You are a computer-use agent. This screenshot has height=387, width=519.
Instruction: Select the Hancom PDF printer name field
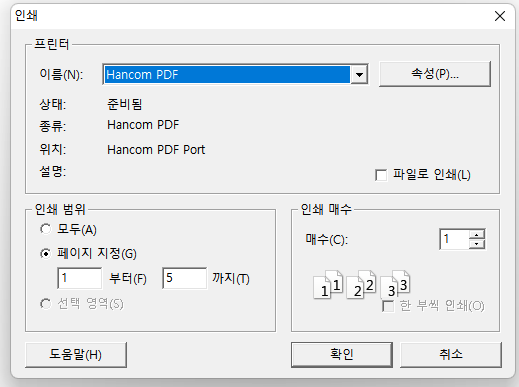click(227, 74)
